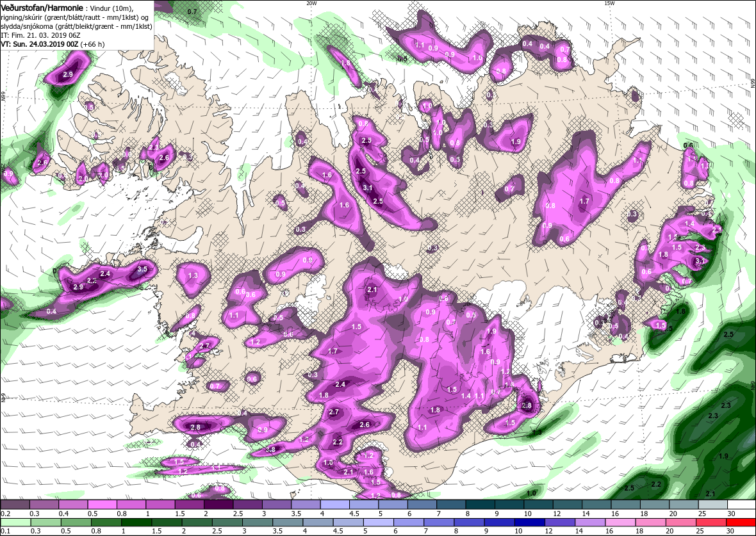Click the 3.5 precipitation value on the map
The height and width of the screenshot is (536, 756).
click(142, 269)
